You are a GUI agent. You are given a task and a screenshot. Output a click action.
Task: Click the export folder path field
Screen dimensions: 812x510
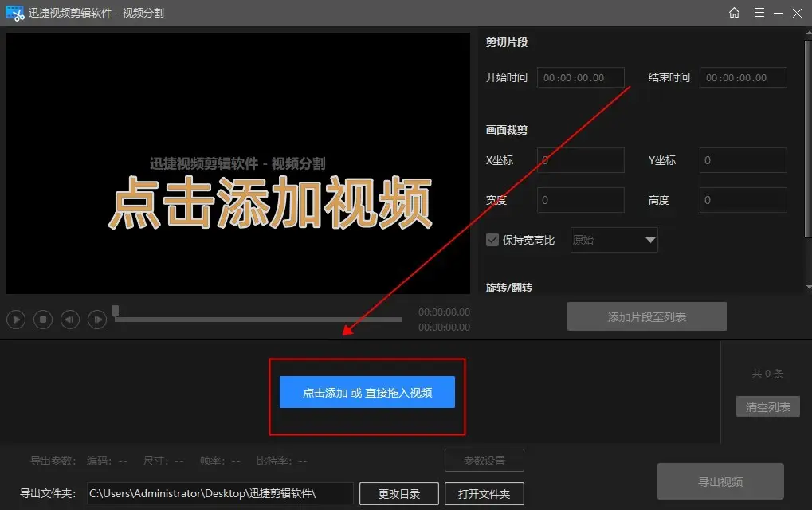[220, 493]
